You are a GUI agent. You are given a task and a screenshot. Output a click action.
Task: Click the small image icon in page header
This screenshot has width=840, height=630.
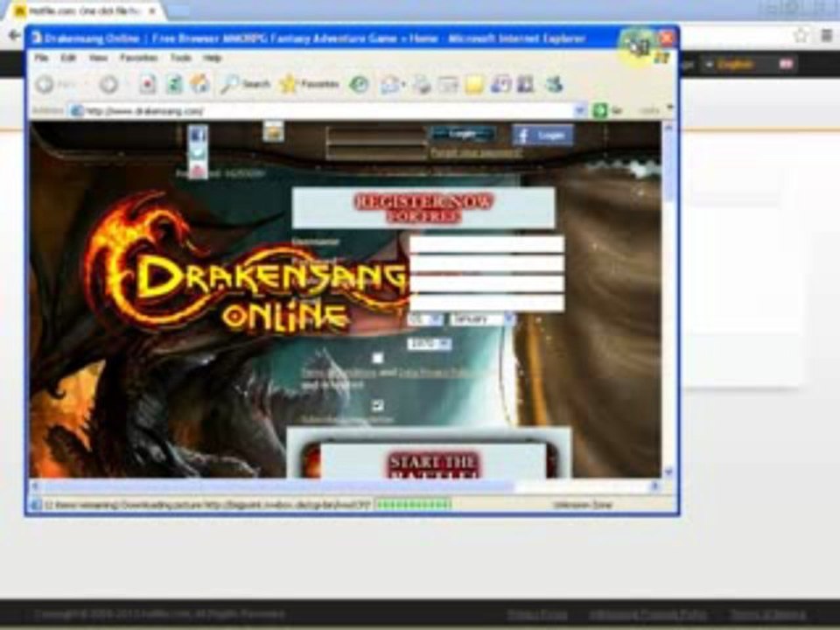coord(273,131)
